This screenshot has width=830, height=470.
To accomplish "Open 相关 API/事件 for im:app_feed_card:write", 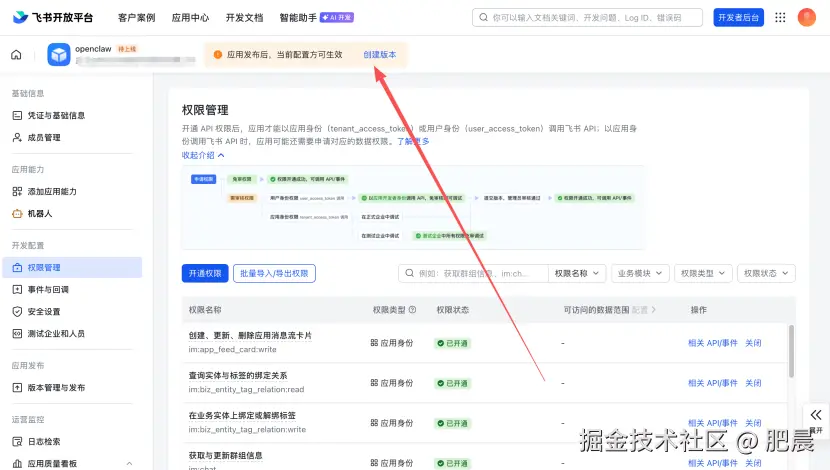I will coord(712,343).
